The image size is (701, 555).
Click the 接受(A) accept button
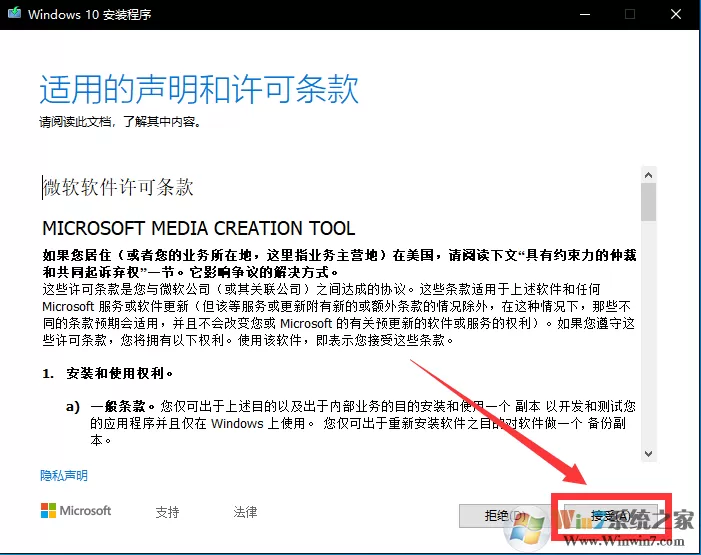[611, 516]
